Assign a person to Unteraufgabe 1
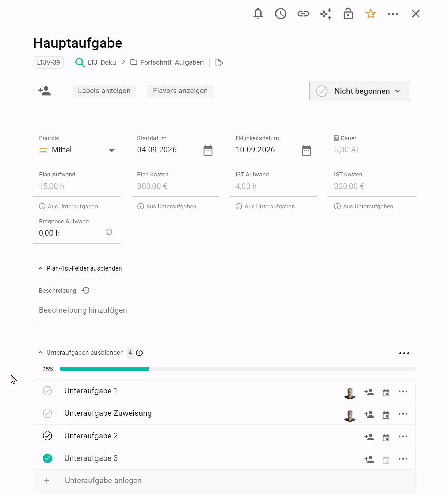Screen dimensions: 448x496 369,392
